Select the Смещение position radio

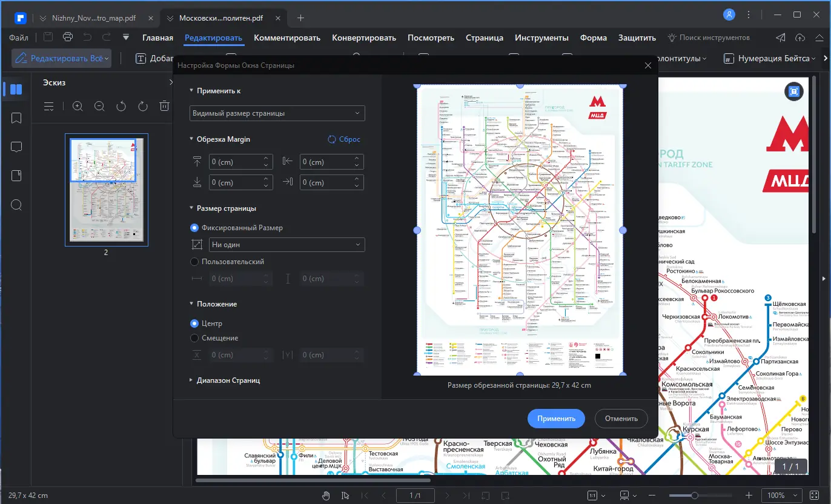pos(194,338)
